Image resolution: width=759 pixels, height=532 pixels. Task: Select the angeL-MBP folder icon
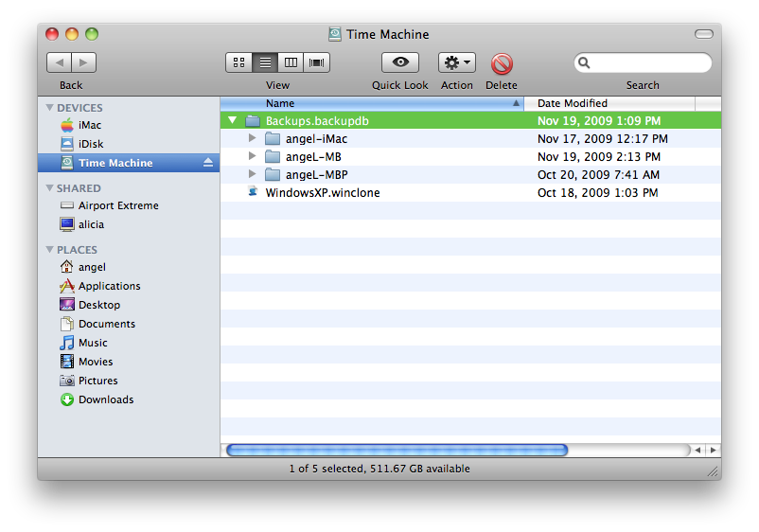(x=273, y=174)
